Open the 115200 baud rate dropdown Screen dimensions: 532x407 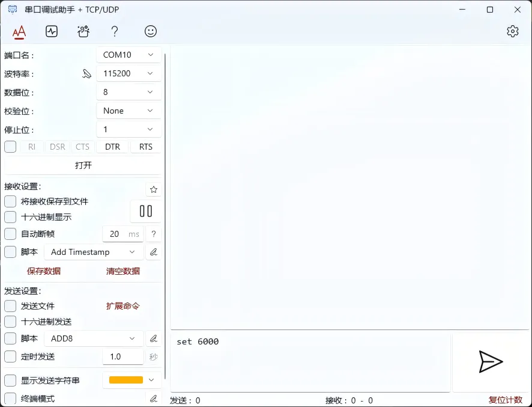tap(128, 73)
